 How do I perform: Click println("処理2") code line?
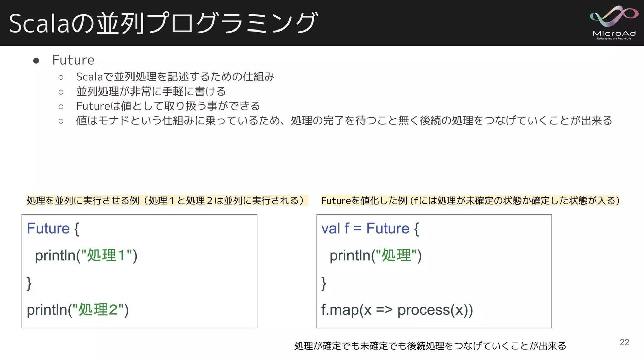pos(78,310)
